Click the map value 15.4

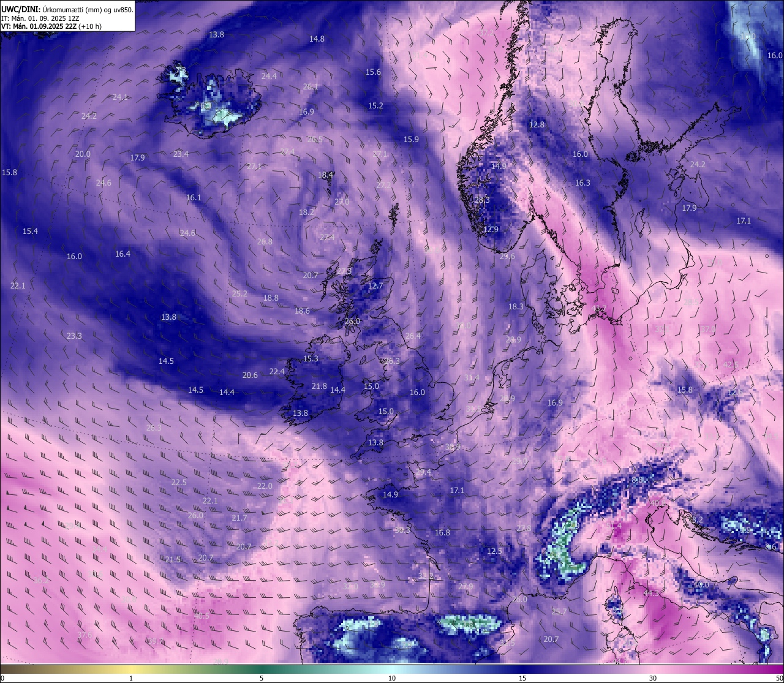click(x=30, y=231)
